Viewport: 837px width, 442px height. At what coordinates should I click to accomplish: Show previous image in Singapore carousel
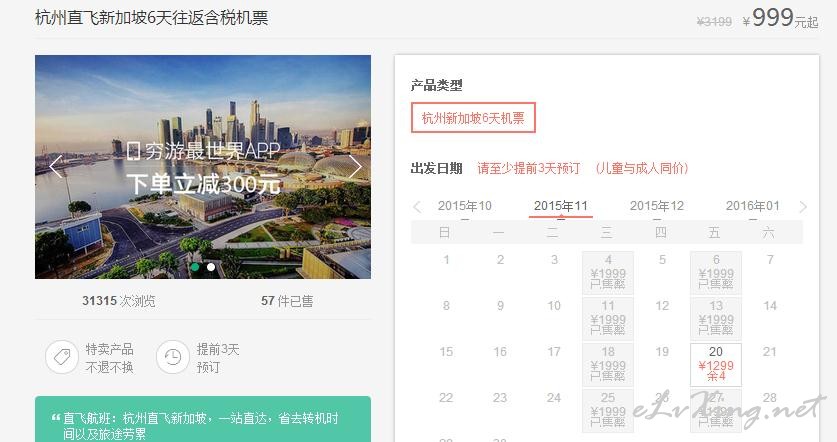56,167
